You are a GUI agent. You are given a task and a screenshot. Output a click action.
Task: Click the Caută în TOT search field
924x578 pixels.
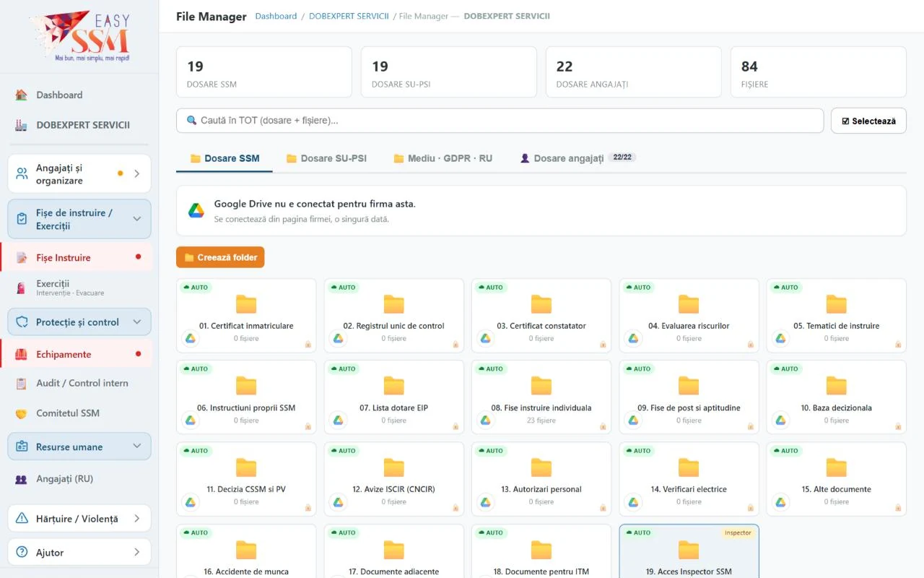click(500, 121)
